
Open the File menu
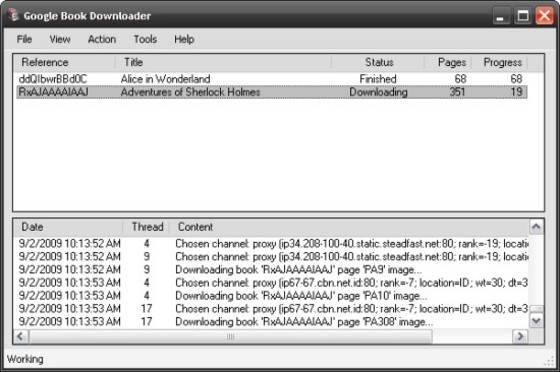click(x=24, y=39)
